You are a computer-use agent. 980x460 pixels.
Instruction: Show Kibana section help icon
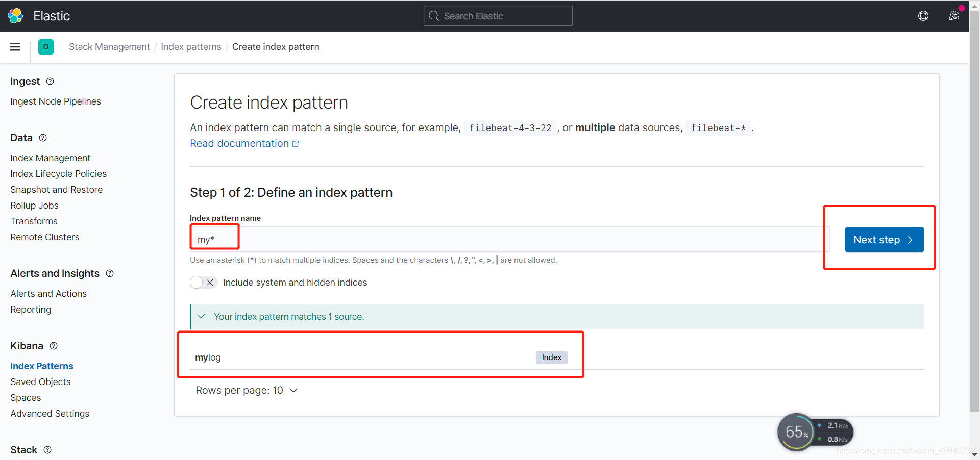[54, 346]
